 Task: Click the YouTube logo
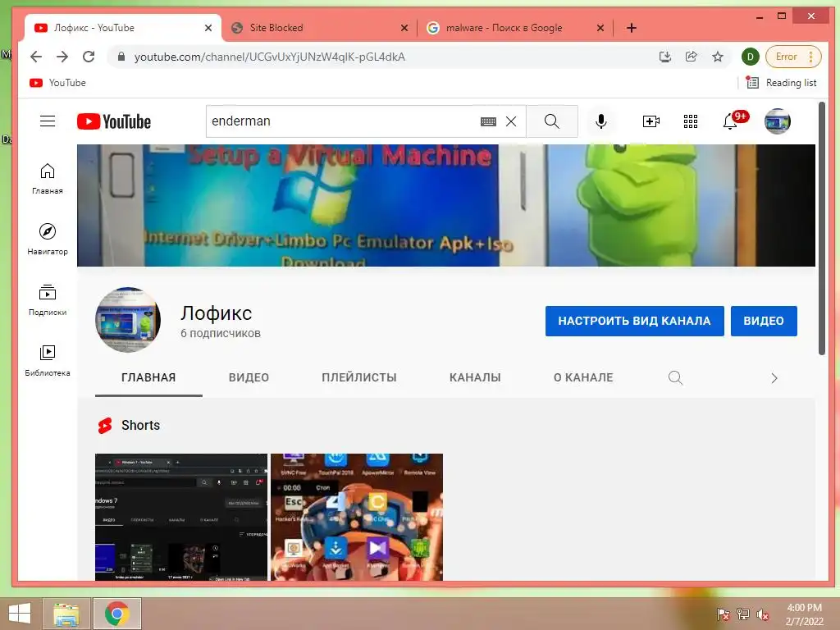tap(113, 121)
